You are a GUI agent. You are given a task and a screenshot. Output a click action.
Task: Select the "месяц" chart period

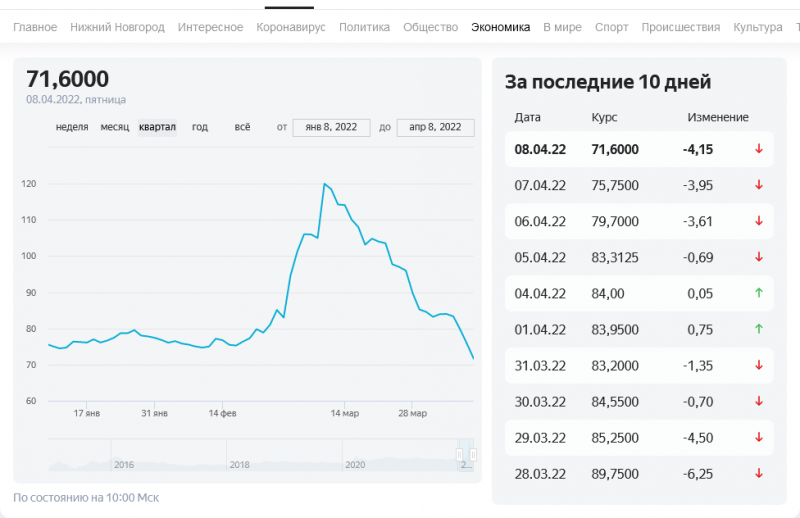[x=115, y=127]
